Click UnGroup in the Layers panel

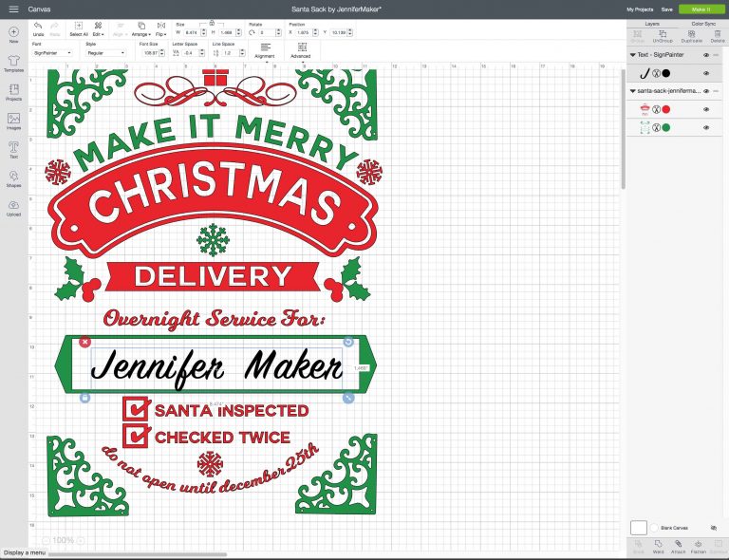(x=663, y=36)
